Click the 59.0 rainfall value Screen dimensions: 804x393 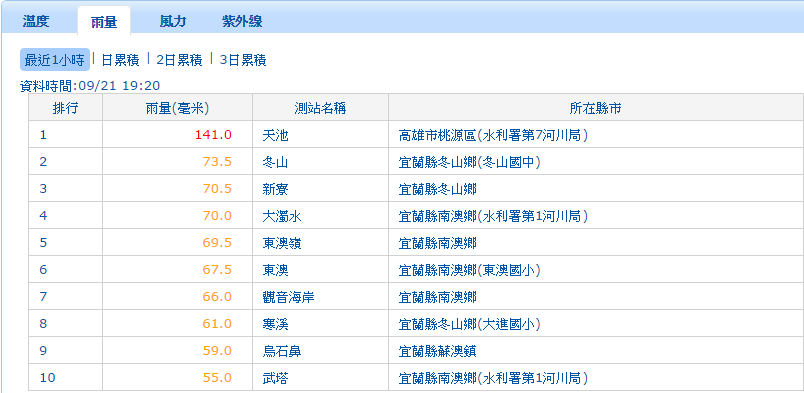pos(218,351)
